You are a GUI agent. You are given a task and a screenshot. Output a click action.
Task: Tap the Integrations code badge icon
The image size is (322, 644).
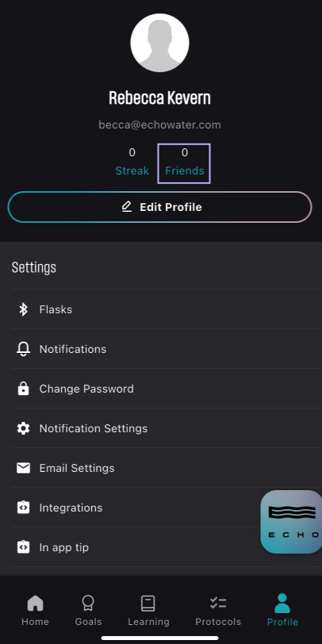tap(24, 508)
